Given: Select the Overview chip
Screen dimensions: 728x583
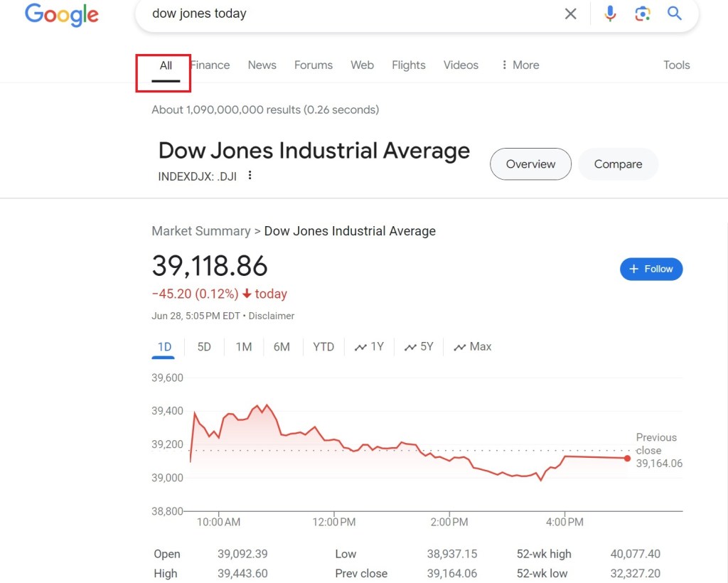Looking at the screenshot, I should 530,164.
